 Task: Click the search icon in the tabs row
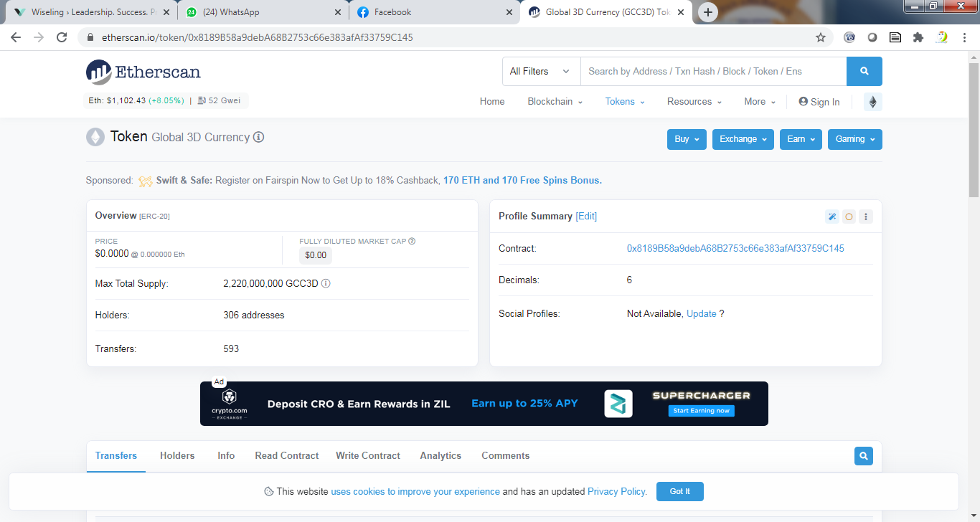coord(864,456)
